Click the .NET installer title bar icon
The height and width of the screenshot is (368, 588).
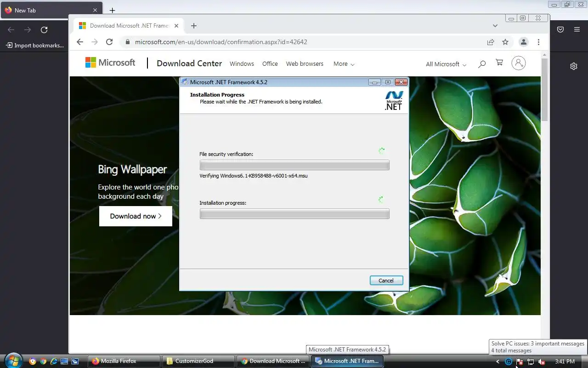point(185,82)
